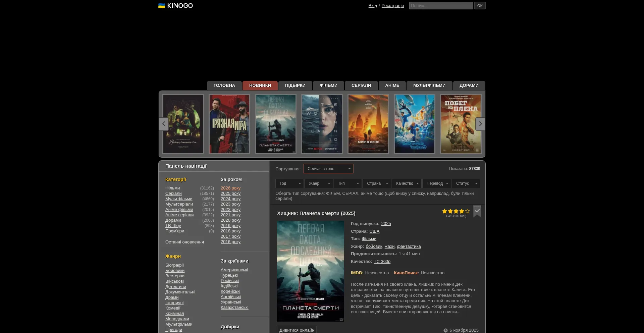Viewport: 644px width, 333px height.
Task: Open the Побег из плена poster
Action: [461, 124]
